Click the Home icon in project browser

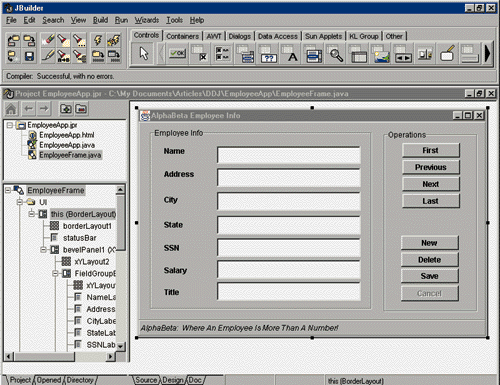click(x=11, y=109)
